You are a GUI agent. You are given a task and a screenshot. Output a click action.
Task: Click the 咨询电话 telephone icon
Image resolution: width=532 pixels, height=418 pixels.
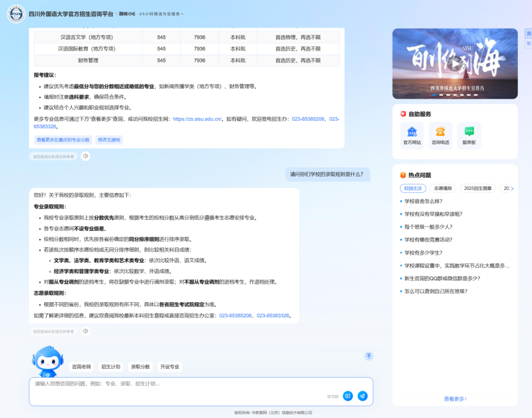coord(440,136)
